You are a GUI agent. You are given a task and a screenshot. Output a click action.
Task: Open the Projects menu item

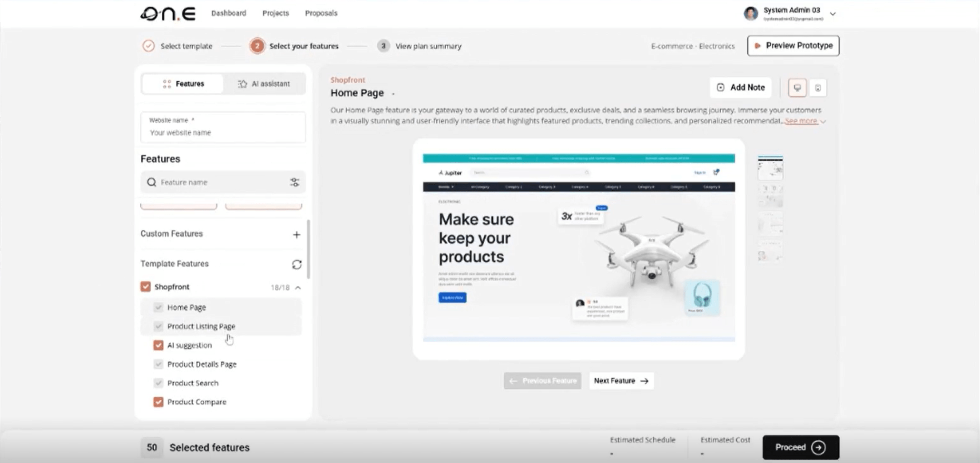[275, 13]
